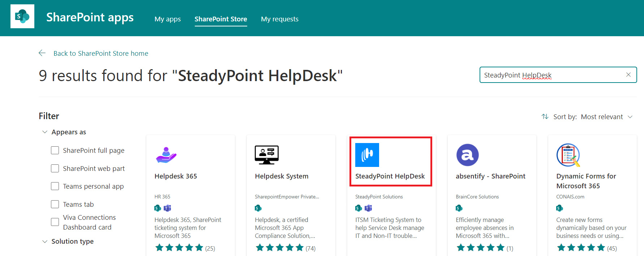Open the Helpdesk System app title

pyautogui.click(x=282, y=176)
